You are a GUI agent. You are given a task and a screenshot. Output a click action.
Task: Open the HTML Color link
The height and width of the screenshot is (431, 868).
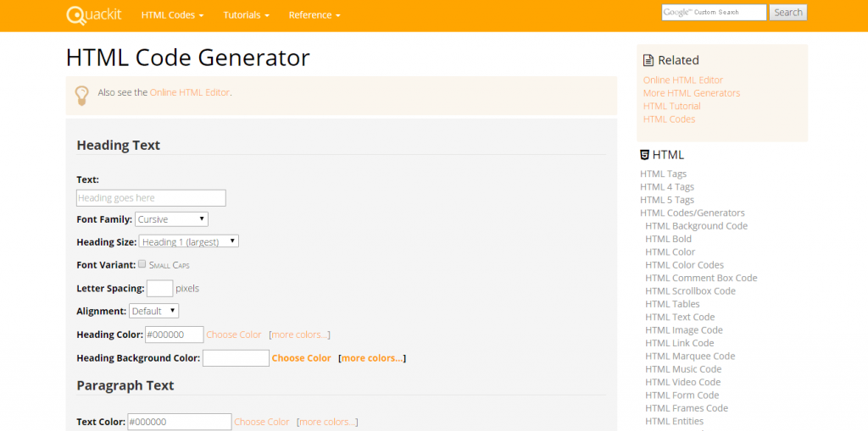click(x=670, y=251)
